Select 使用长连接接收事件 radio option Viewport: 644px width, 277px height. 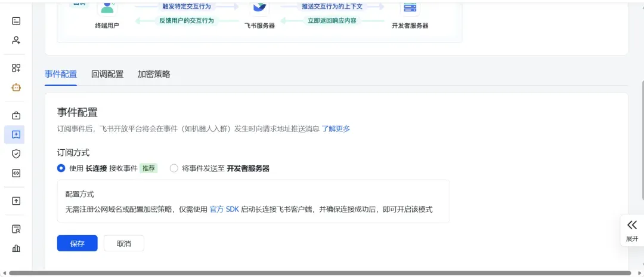tap(61, 168)
